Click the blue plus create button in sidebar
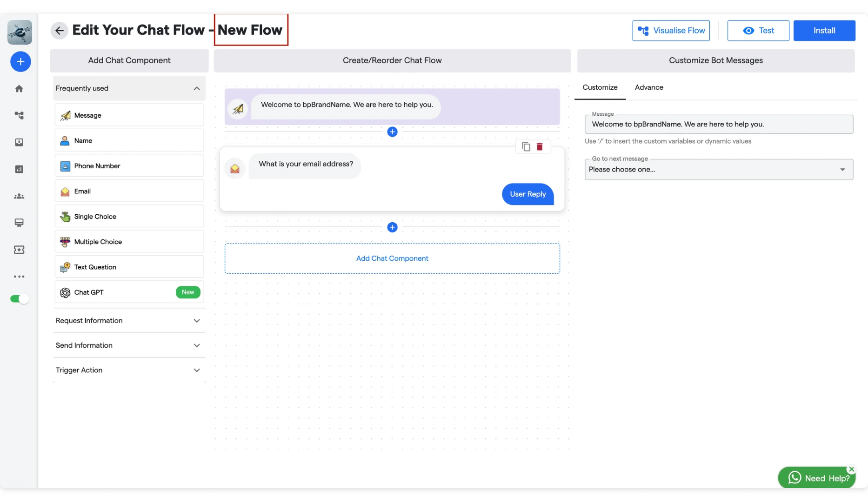The height and width of the screenshot is (502, 868). [x=20, y=61]
